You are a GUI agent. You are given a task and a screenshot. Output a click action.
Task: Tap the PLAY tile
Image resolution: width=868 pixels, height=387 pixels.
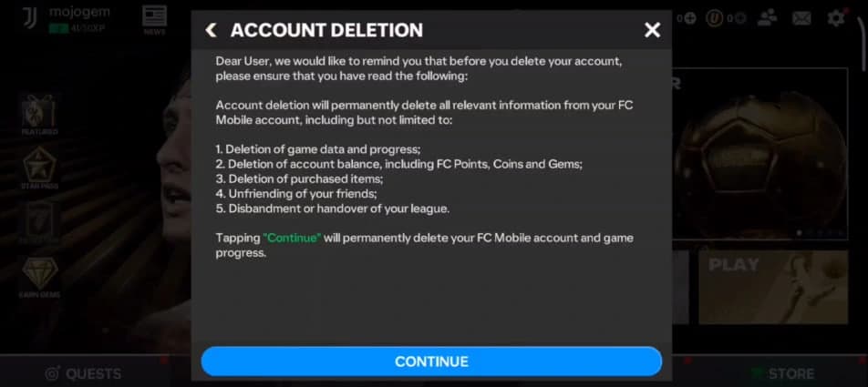point(773,287)
